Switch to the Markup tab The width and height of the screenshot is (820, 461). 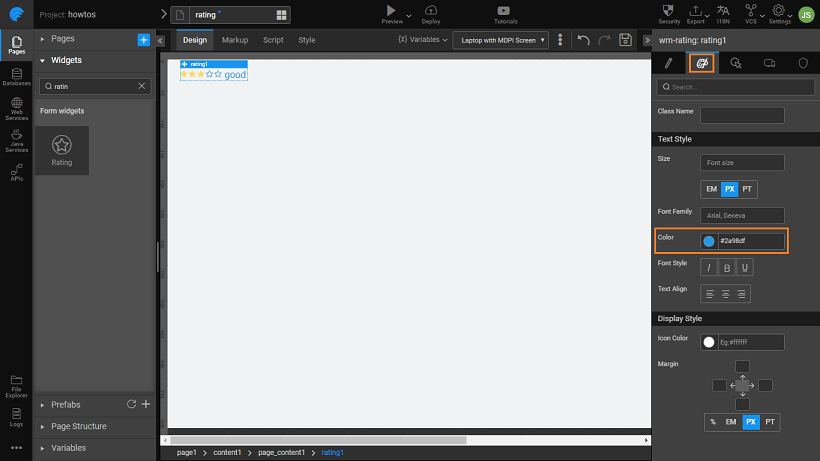(235, 40)
